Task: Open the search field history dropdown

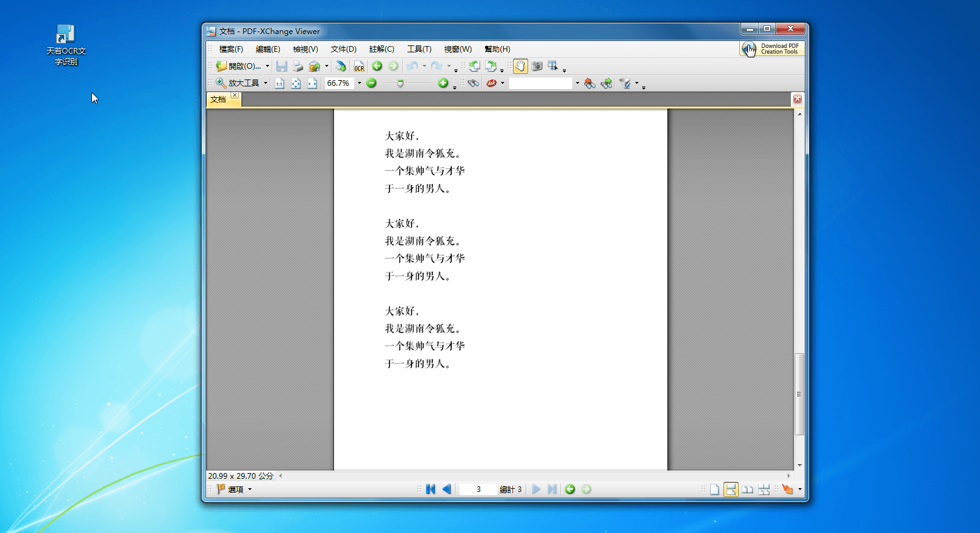Action: coord(577,83)
